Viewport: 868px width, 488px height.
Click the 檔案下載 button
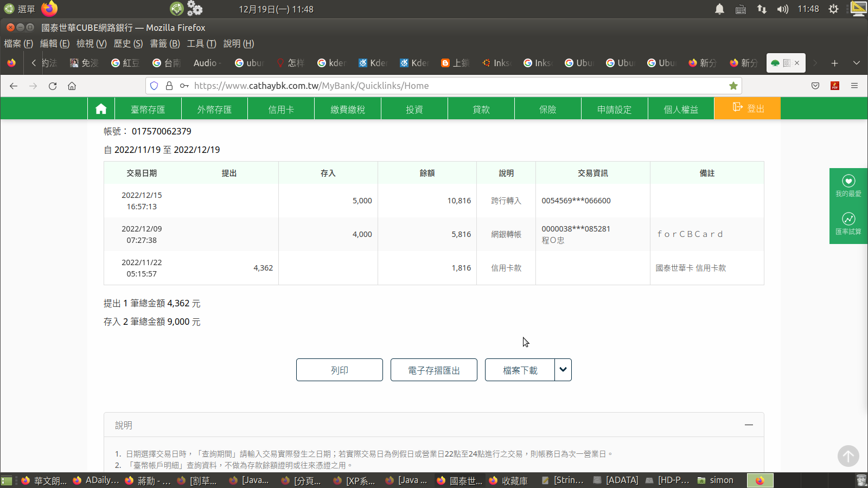point(520,370)
